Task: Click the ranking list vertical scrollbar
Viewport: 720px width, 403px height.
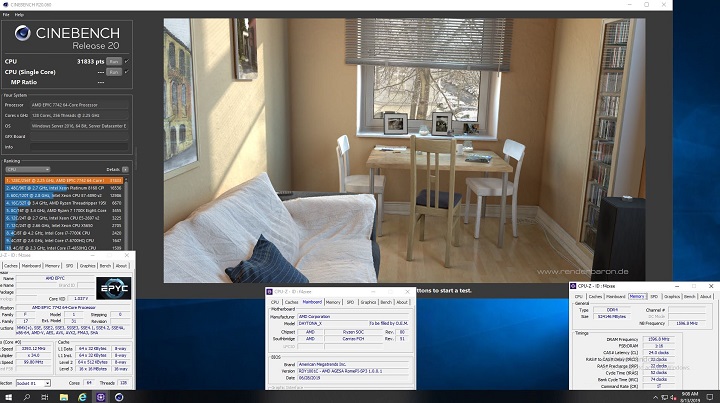Action: click(126, 213)
